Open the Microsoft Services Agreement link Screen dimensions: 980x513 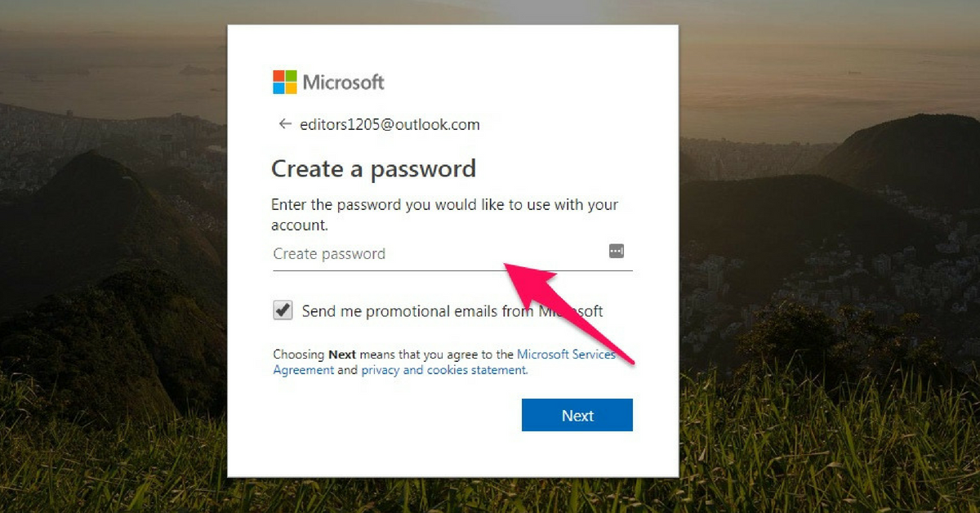tap(443, 362)
